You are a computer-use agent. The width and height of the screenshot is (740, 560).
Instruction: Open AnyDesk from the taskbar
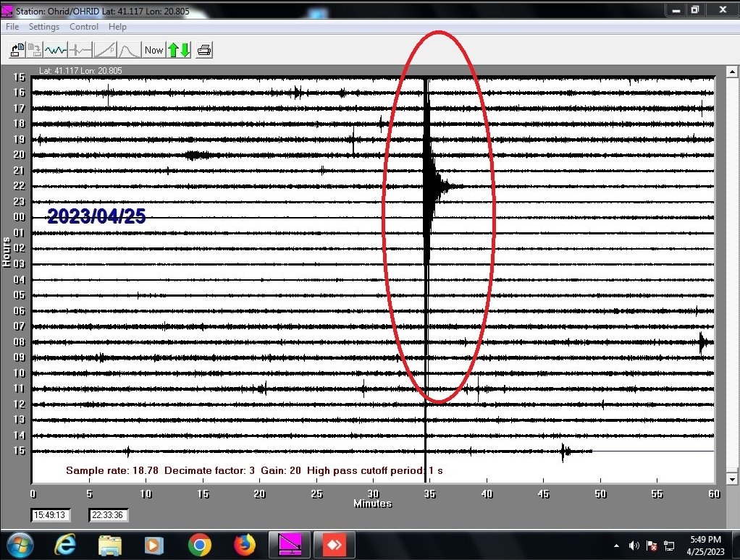[333, 544]
